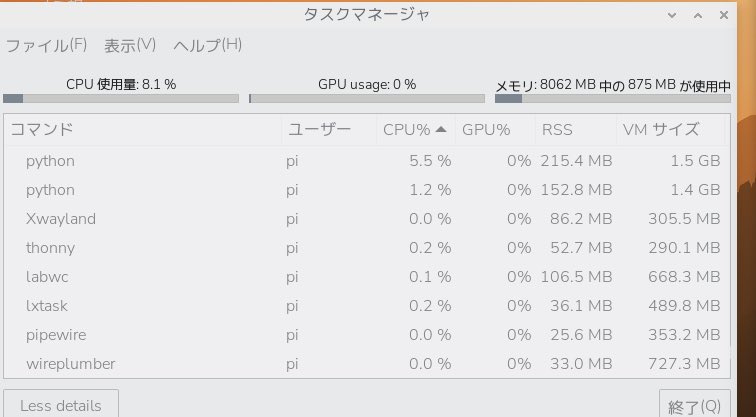Click the 36.1 MB RSS value
Viewport: 756px width, 417px height.
[581, 306]
